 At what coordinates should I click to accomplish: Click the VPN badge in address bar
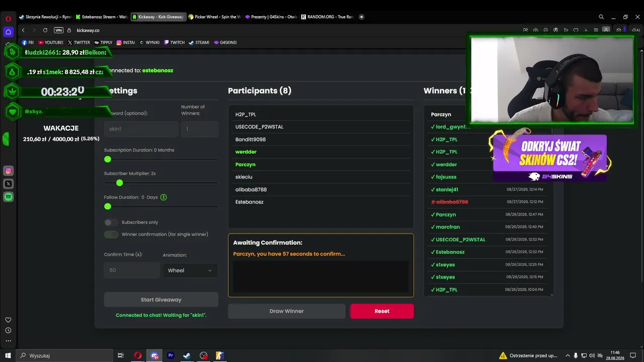coord(58,30)
